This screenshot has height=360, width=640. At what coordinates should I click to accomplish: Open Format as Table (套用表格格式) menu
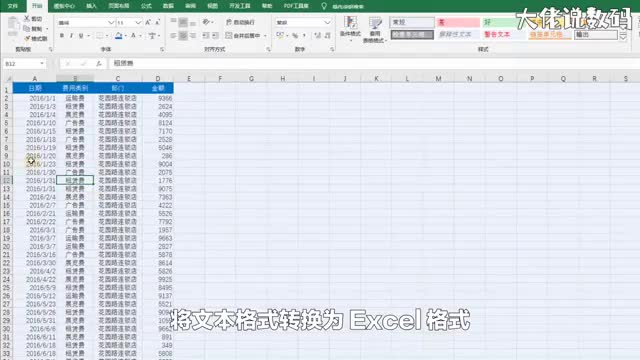tap(375, 30)
